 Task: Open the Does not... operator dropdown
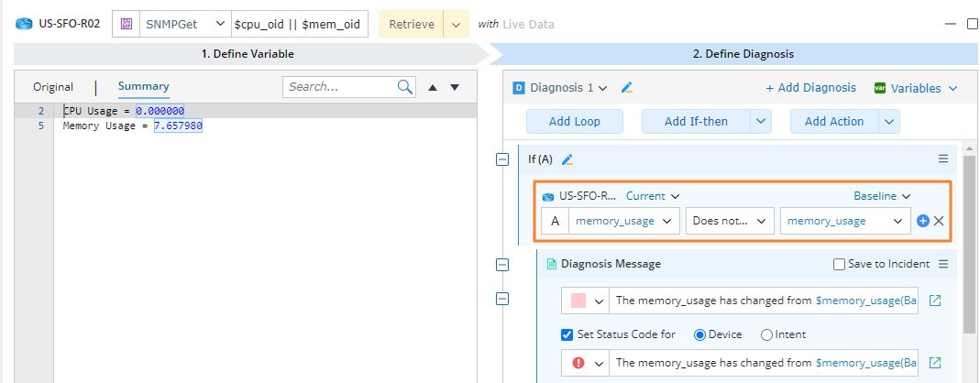(x=729, y=221)
